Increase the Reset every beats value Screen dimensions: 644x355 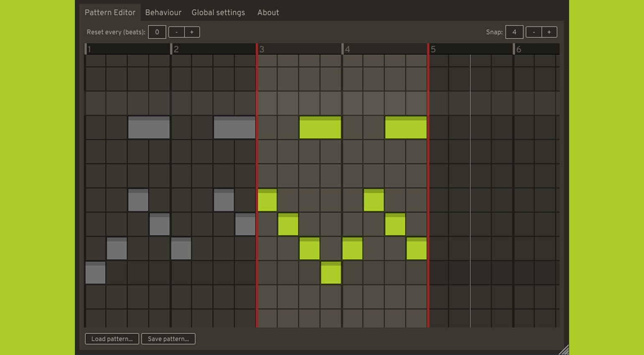point(192,32)
